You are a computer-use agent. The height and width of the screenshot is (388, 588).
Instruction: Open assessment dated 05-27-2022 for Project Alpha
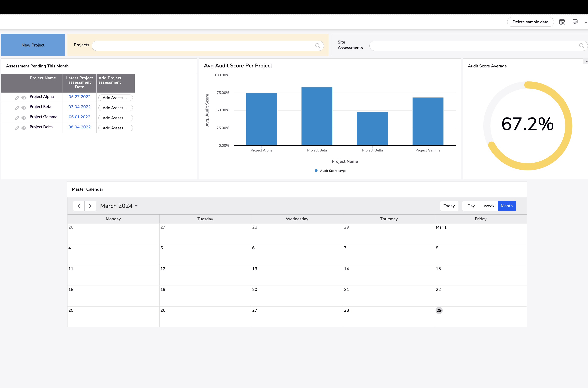tap(80, 97)
